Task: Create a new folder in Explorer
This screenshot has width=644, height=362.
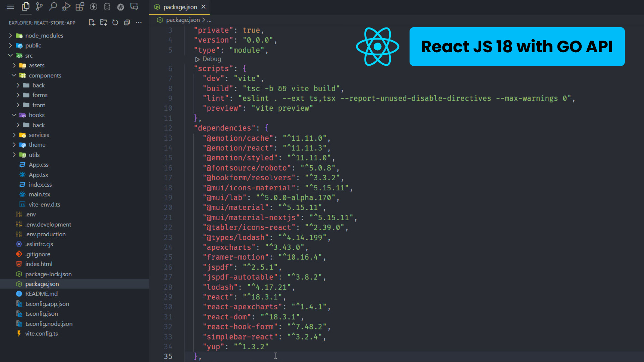Action: click(x=103, y=22)
